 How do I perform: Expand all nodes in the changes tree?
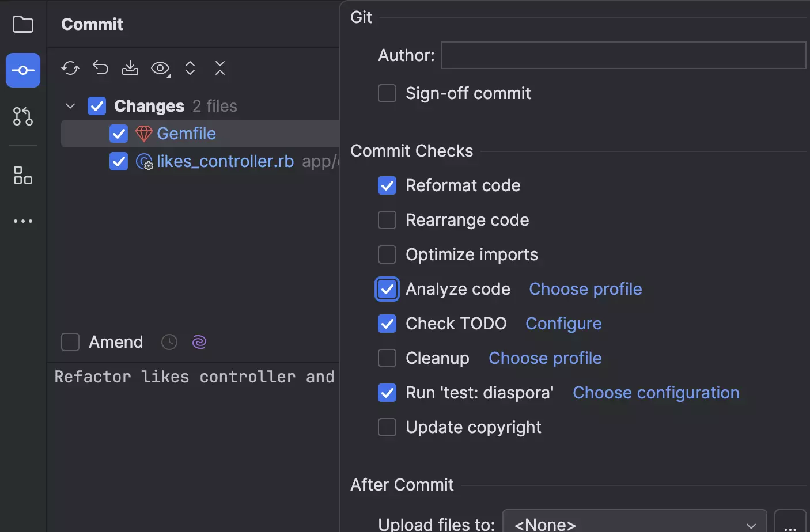coord(190,68)
